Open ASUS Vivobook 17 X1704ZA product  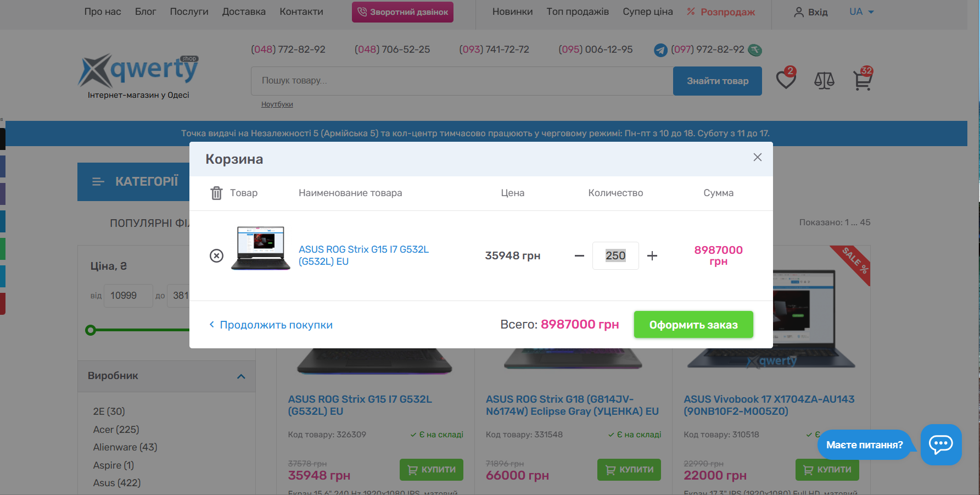tap(769, 405)
